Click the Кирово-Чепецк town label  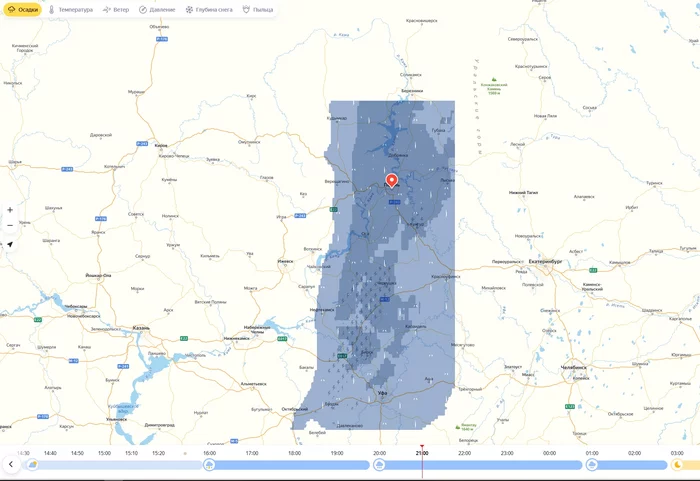[x=174, y=156]
